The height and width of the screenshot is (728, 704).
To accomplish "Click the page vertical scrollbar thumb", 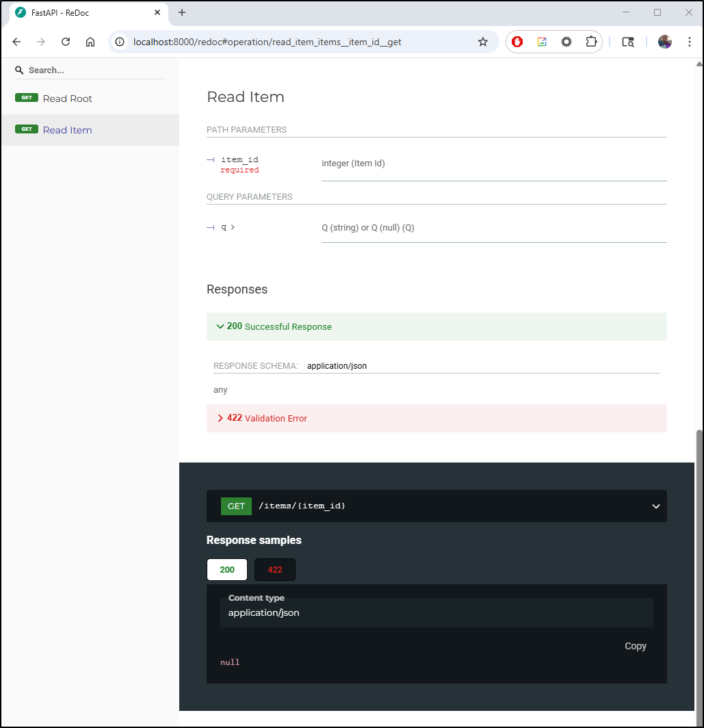I will tap(699, 575).
